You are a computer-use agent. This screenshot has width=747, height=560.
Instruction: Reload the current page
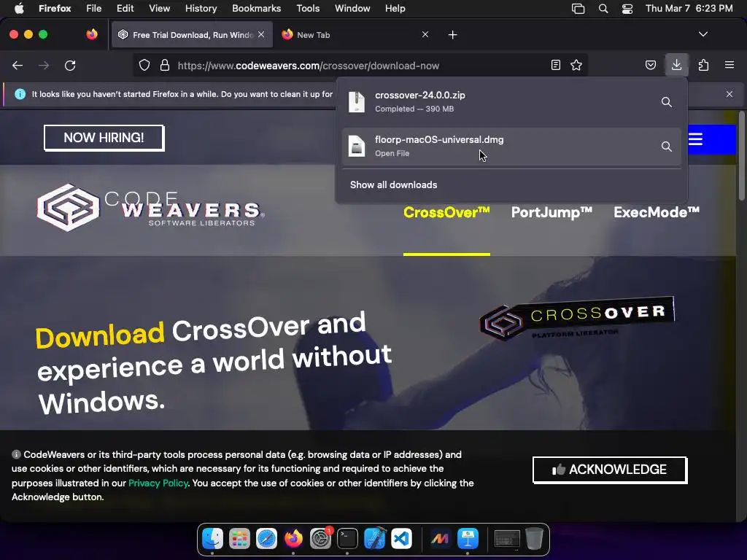(70, 65)
